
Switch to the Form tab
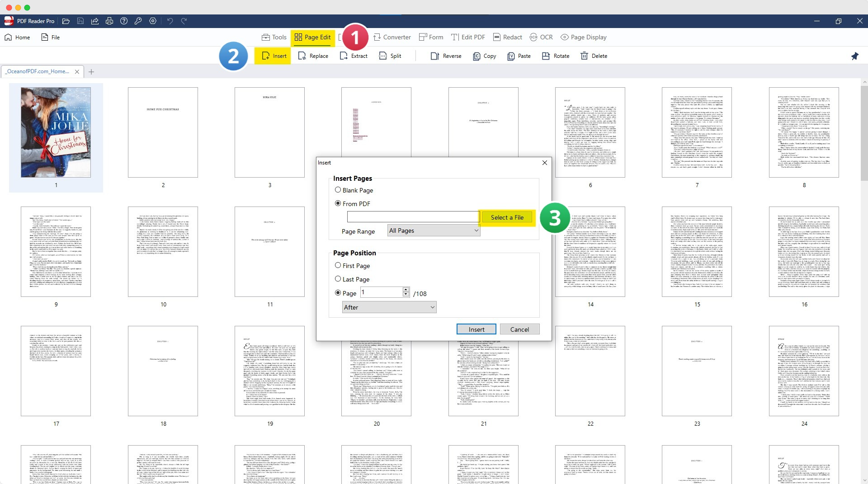point(431,38)
